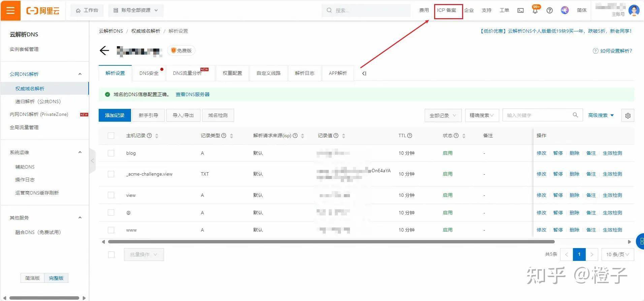This screenshot has width=644, height=301.
Task: Show help for 记录类型 column
Action: point(224,136)
